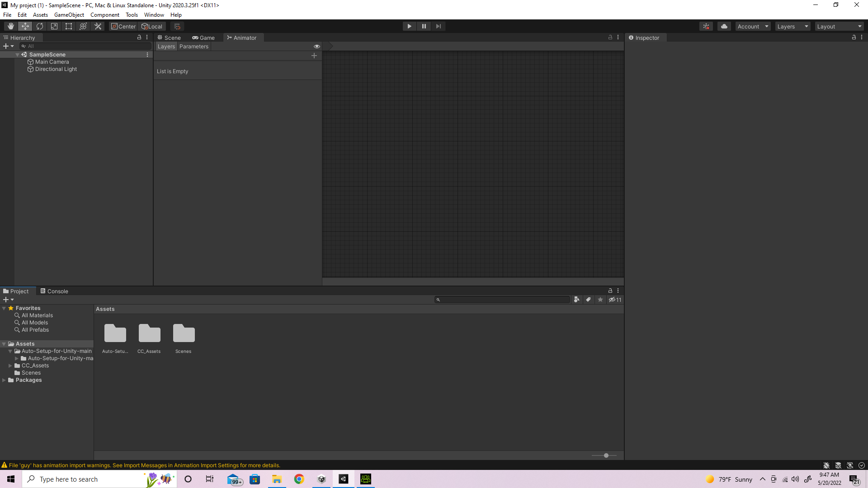Open Chrome from the taskbar
This screenshot has width=868, height=488.
click(299, 479)
